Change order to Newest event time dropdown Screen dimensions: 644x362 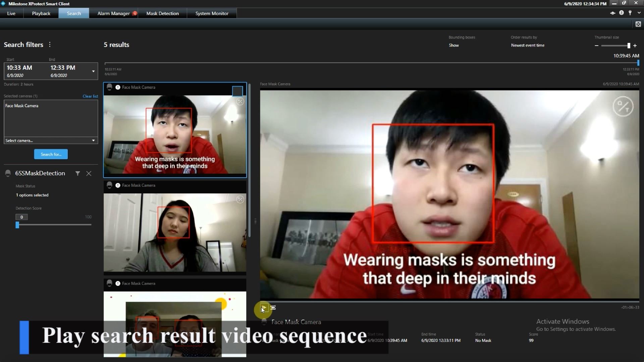click(x=528, y=45)
